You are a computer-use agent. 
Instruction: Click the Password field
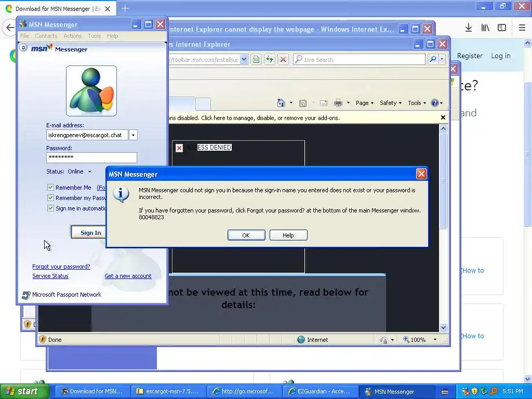(x=91, y=157)
